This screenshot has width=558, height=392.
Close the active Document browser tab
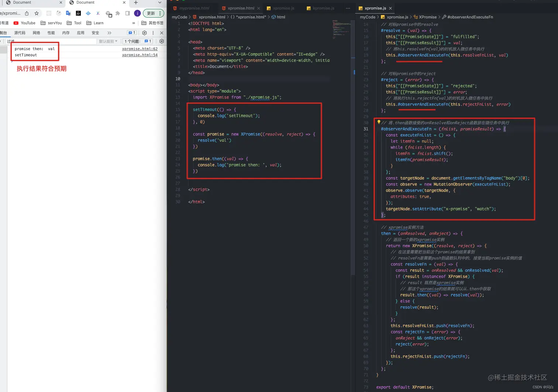pyautogui.click(x=124, y=3)
